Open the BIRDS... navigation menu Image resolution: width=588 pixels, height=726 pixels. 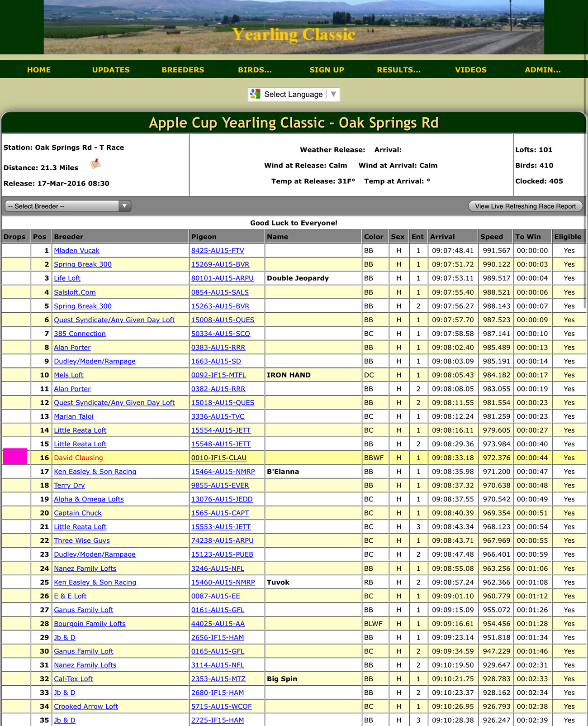point(255,70)
